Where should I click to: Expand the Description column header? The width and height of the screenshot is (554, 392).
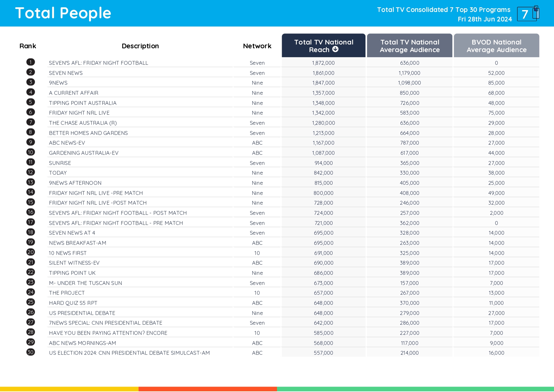[140, 46]
